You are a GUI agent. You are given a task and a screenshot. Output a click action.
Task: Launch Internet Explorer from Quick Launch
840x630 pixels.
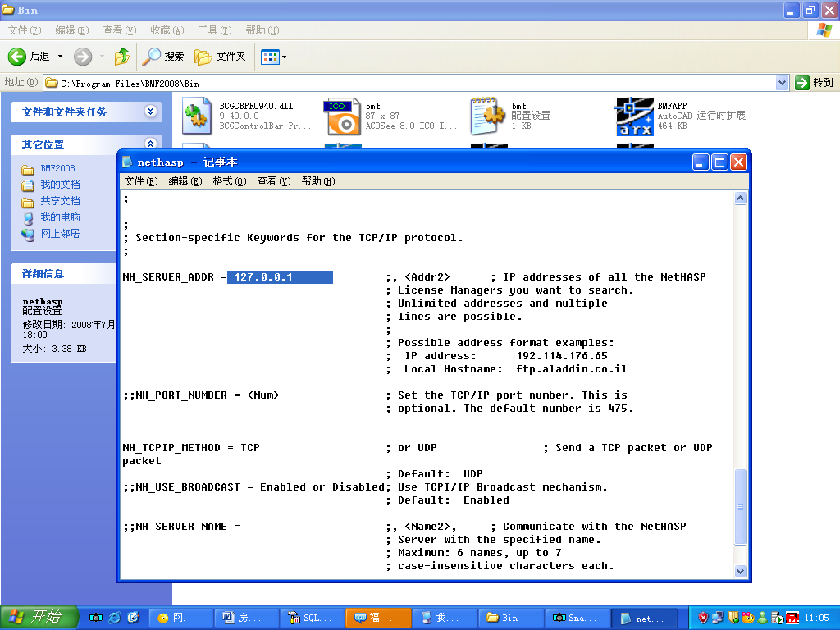click(x=115, y=618)
